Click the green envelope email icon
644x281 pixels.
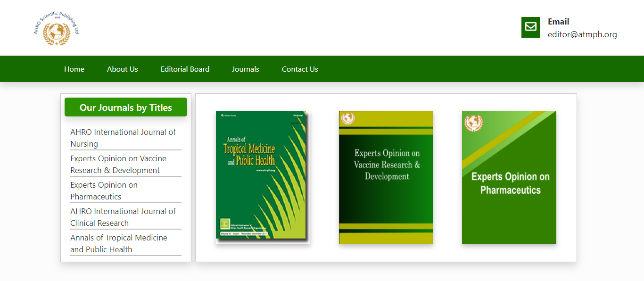pyautogui.click(x=531, y=27)
